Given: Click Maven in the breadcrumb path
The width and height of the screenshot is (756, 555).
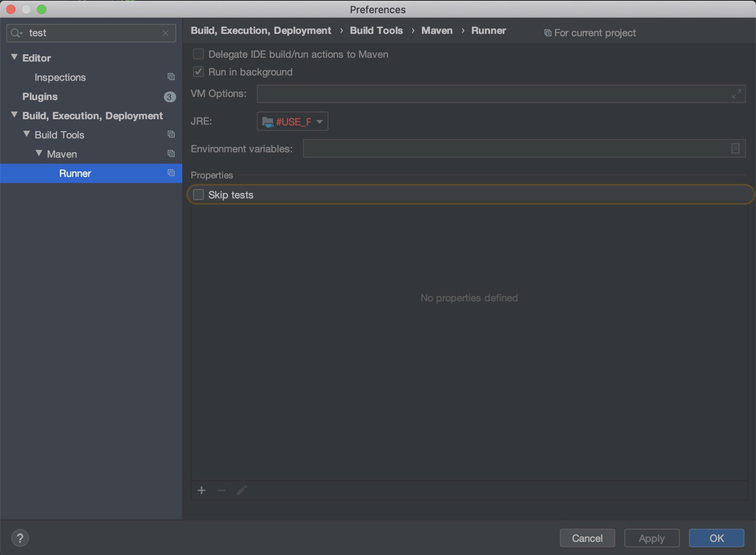Looking at the screenshot, I should pyautogui.click(x=437, y=31).
